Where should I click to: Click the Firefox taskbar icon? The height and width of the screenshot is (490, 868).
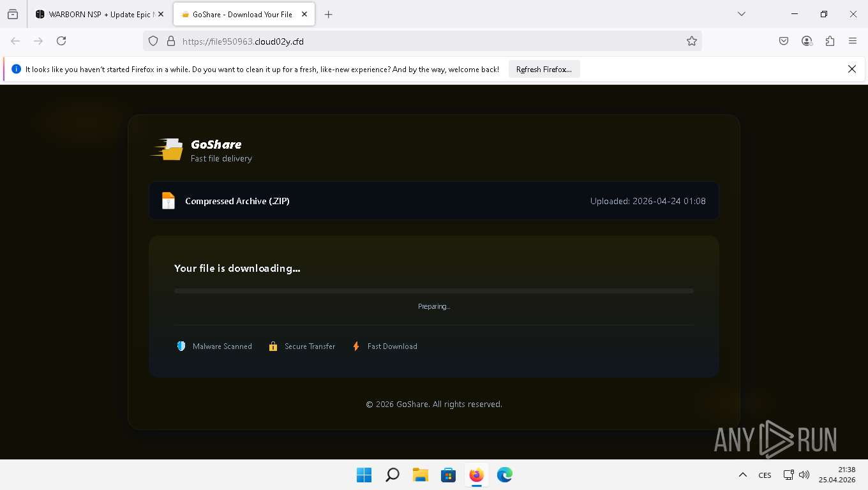point(476,475)
